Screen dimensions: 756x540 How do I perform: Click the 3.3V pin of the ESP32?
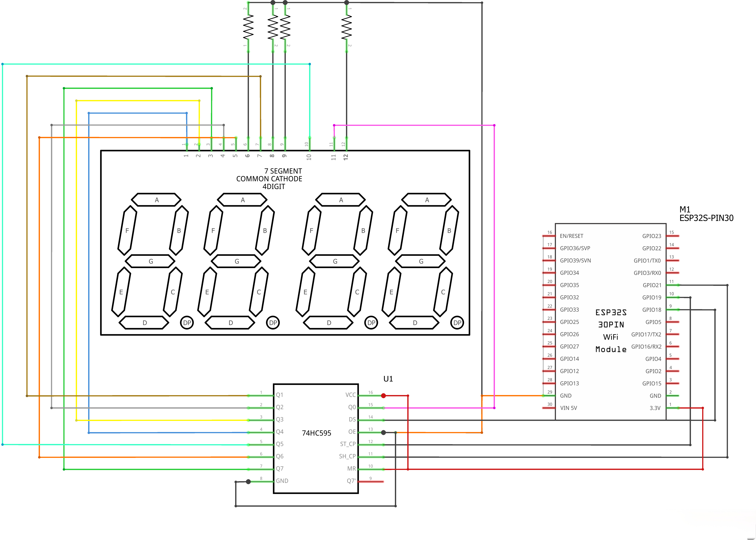point(656,407)
